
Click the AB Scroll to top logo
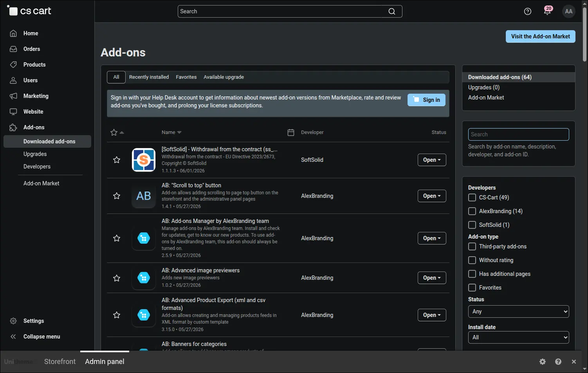coord(144,196)
